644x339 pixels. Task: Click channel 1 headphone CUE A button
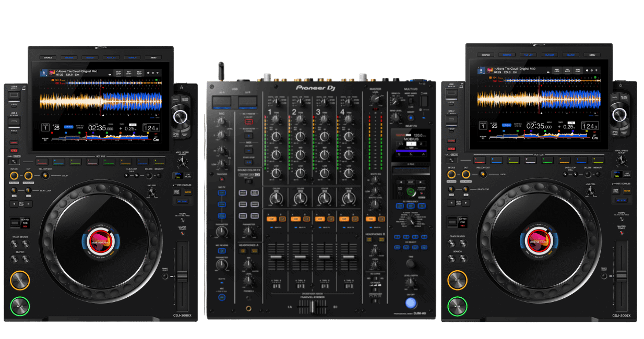(x=271, y=220)
